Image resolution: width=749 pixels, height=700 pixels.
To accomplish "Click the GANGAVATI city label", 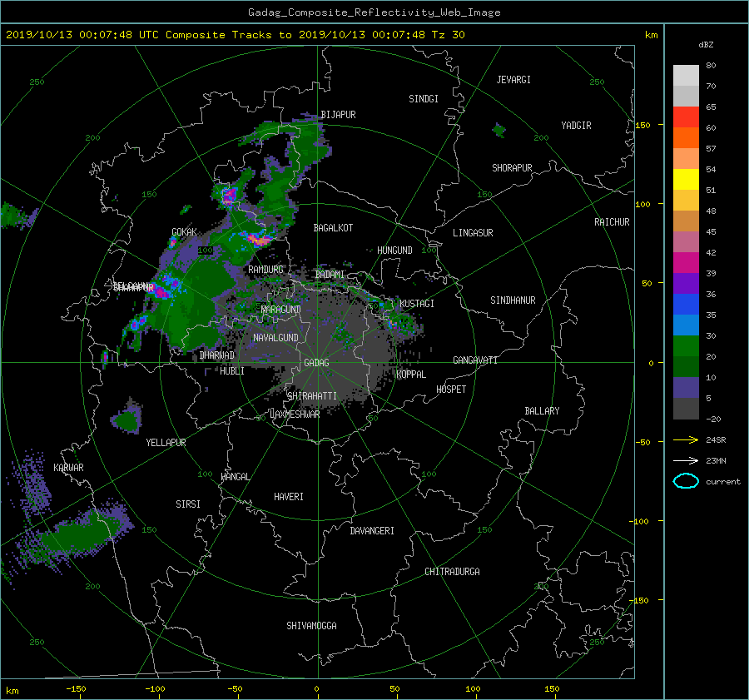I will 475,360.
